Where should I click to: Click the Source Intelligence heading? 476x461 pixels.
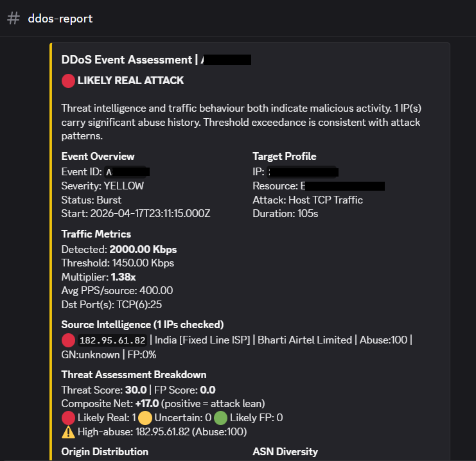[x=142, y=325]
